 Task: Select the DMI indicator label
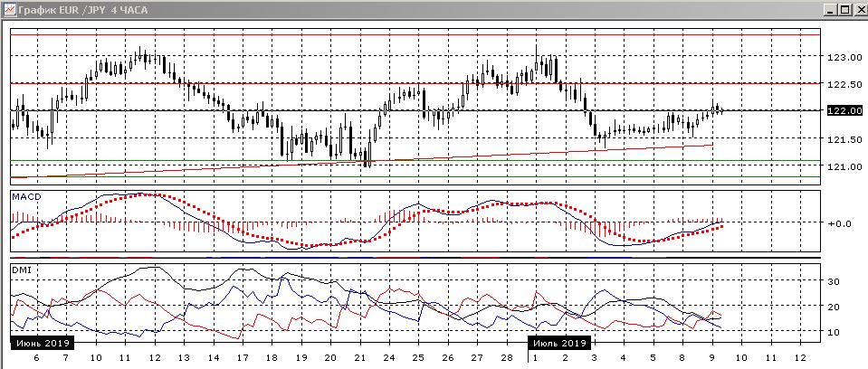[22, 270]
